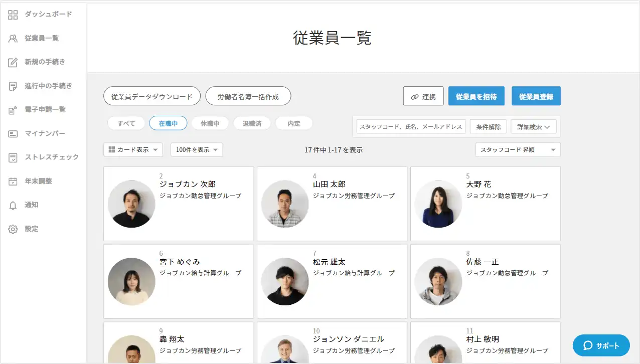Click the employee list people icon

(13, 39)
